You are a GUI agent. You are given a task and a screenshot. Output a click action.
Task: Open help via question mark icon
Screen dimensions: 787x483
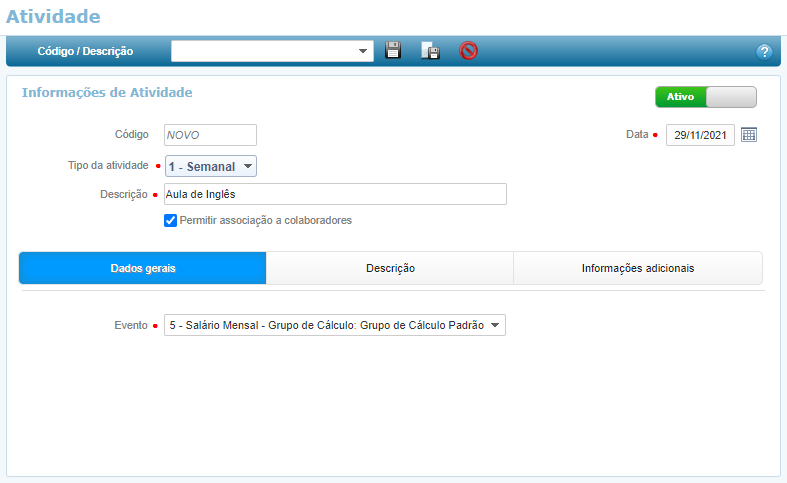click(764, 51)
